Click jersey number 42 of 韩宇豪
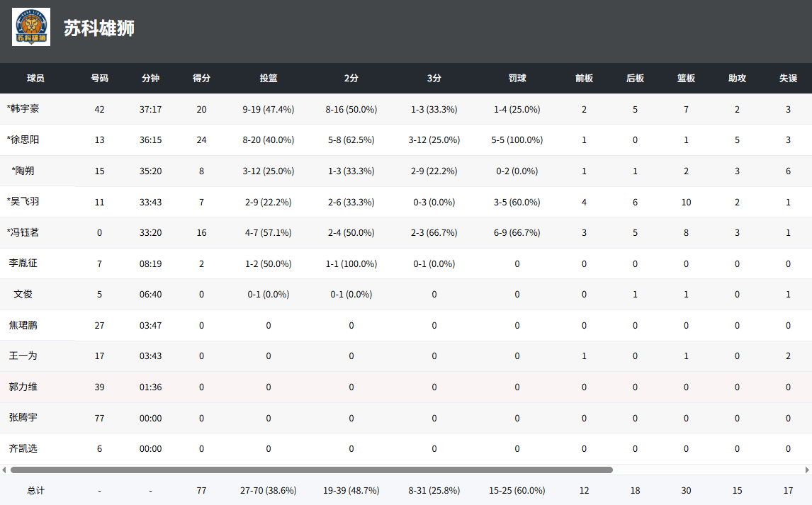This screenshot has width=812, height=505. coord(99,110)
